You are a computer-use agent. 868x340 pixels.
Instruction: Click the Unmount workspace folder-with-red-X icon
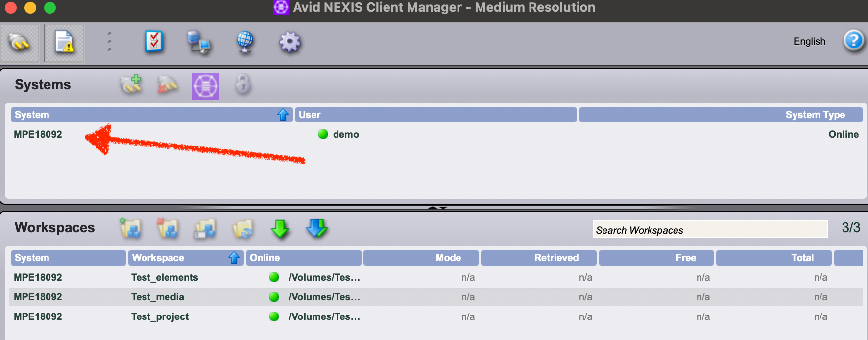coord(168,228)
